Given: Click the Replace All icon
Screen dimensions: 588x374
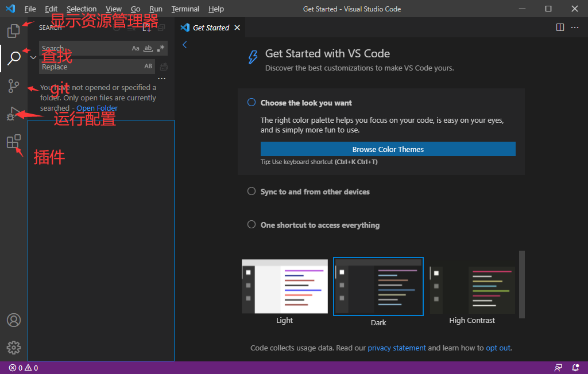Looking at the screenshot, I should [164, 67].
